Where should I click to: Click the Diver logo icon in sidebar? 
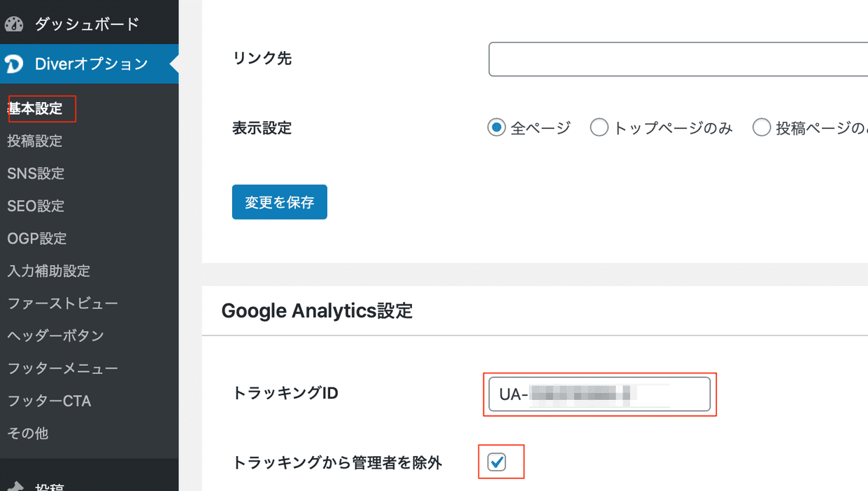tap(14, 64)
